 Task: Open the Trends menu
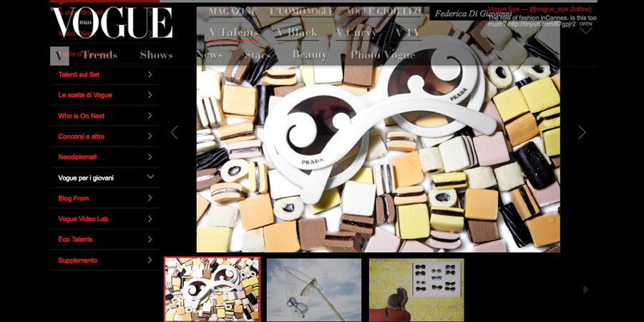coord(100,55)
